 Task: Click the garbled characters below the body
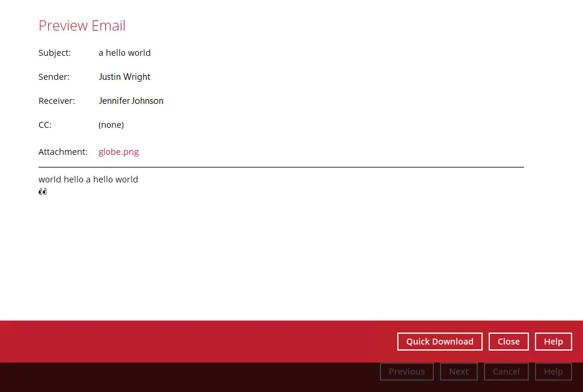[43, 191]
